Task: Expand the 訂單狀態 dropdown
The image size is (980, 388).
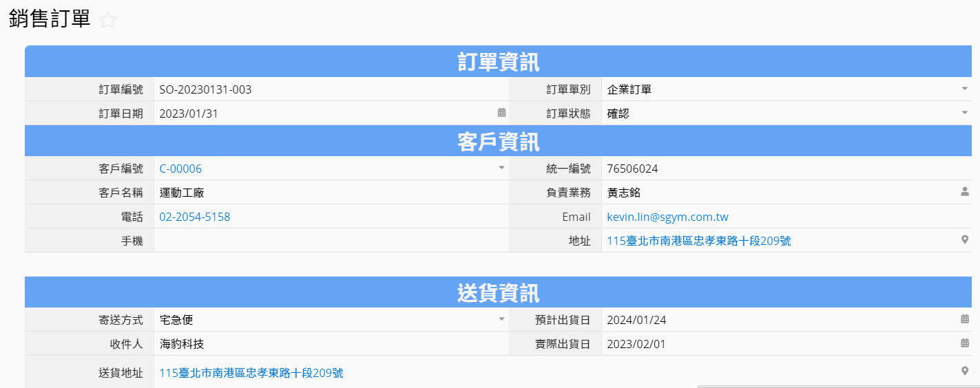Action: [x=964, y=113]
